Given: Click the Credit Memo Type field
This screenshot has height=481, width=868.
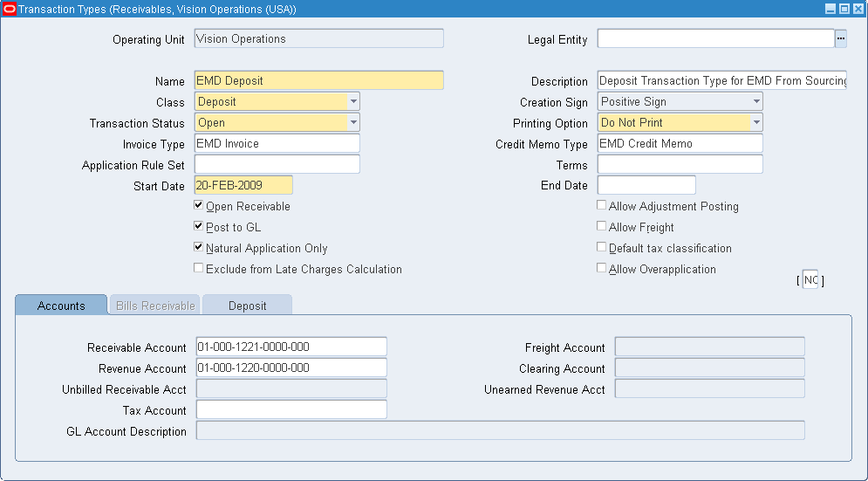Looking at the screenshot, I should (x=680, y=144).
